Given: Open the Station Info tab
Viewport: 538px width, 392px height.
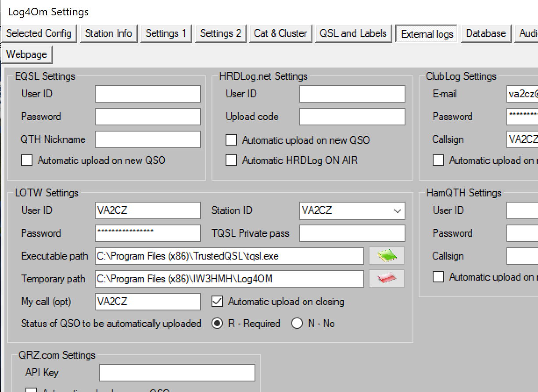Looking at the screenshot, I should pyautogui.click(x=108, y=33).
